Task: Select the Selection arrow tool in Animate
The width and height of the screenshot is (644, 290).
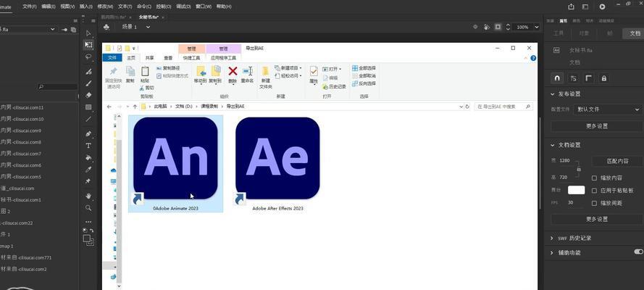Action: tap(88, 33)
